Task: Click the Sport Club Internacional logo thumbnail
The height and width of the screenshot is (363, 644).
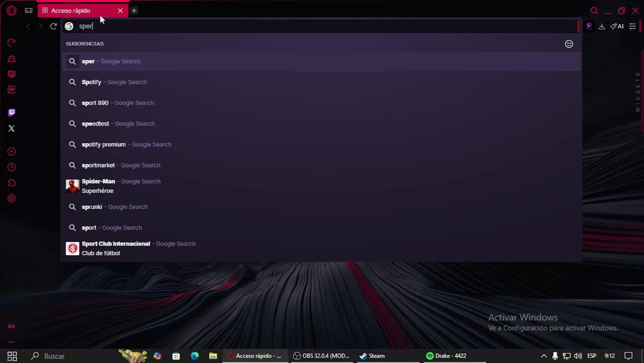Action: point(73,248)
